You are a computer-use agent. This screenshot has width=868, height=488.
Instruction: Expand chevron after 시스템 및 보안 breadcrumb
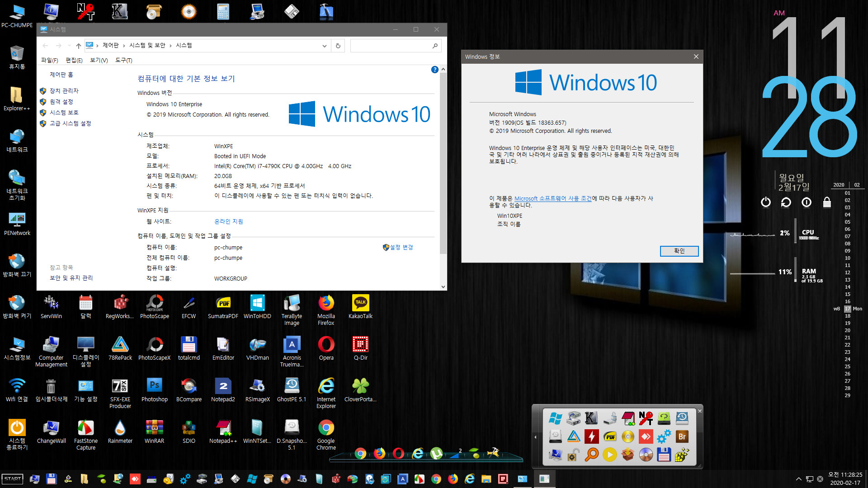coord(170,46)
